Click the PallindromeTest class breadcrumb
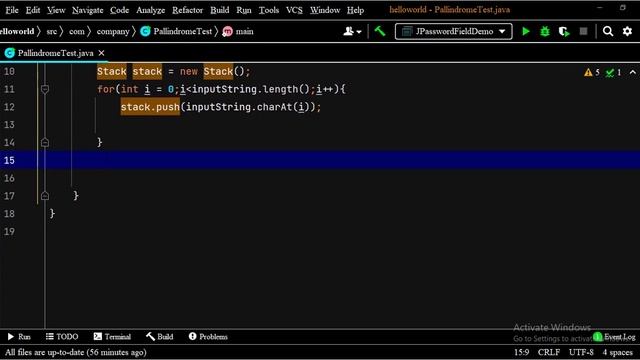This screenshot has height=360, width=640. [x=176, y=31]
